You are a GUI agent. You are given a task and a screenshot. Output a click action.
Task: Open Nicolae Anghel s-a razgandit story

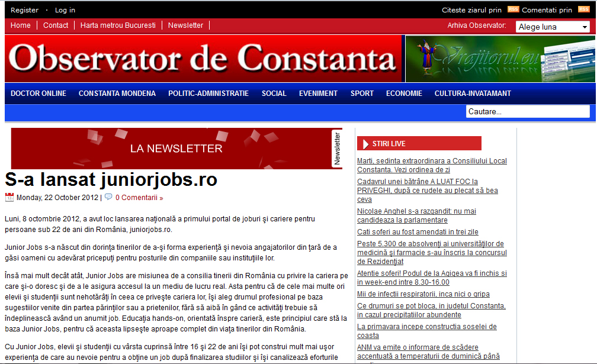coord(416,215)
